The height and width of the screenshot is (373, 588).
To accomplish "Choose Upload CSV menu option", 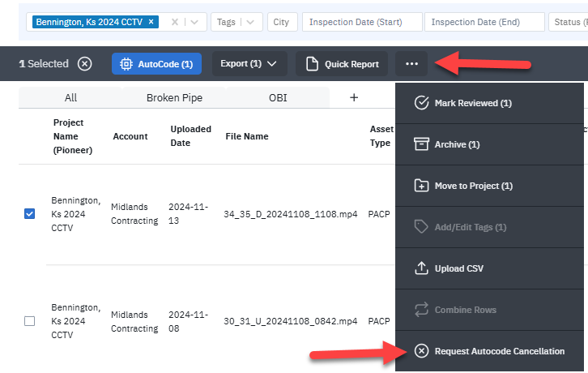I will pos(489,268).
